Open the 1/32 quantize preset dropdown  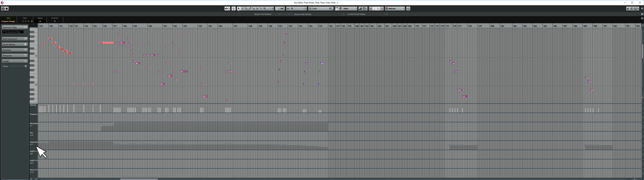tap(321, 9)
